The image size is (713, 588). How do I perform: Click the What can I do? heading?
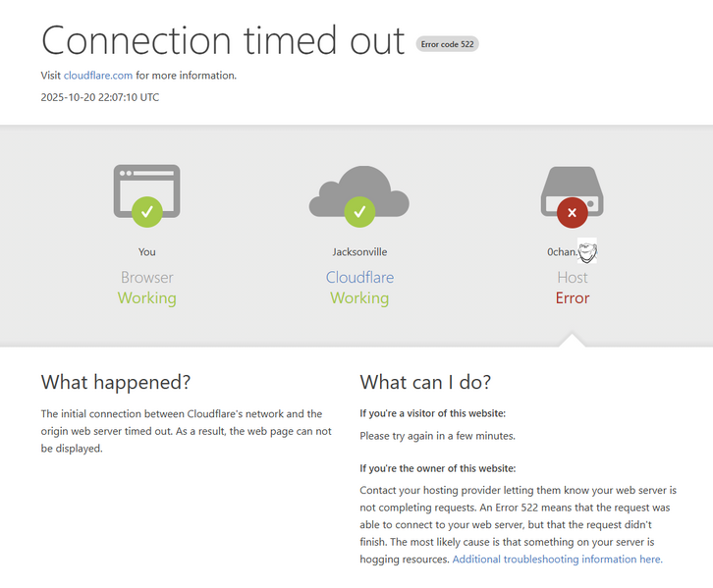pos(425,382)
